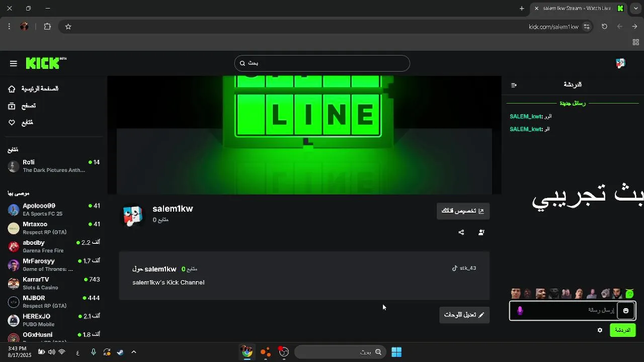644x362 pixels.
Task: Click first SALEM_kwt chat username
Action: pyautogui.click(x=526, y=116)
